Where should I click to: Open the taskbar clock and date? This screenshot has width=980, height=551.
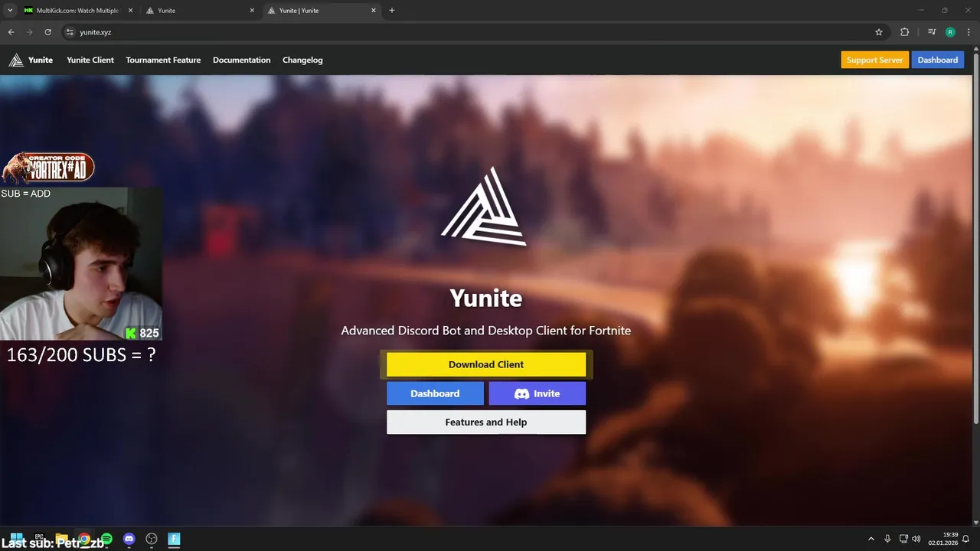point(942,539)
